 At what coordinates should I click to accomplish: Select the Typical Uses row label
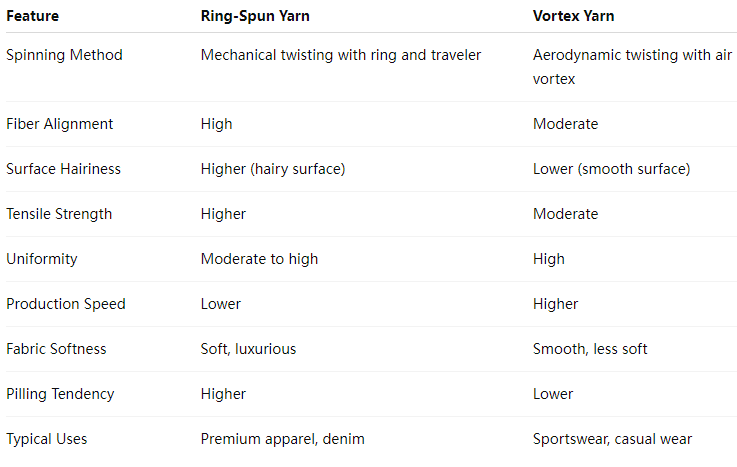point(47,439)
